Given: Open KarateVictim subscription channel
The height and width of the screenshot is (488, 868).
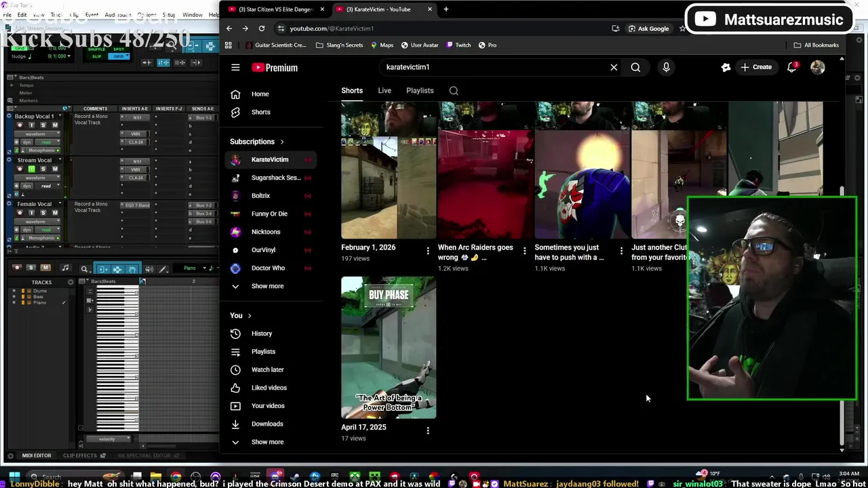Looking at the screenshot, I should tap(271, 160).
